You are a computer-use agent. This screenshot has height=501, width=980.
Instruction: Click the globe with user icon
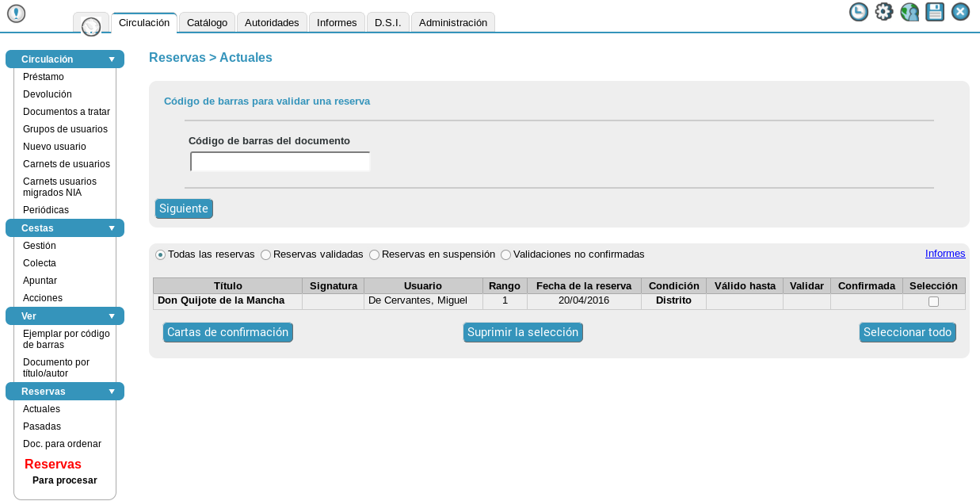tap(909, 12)
